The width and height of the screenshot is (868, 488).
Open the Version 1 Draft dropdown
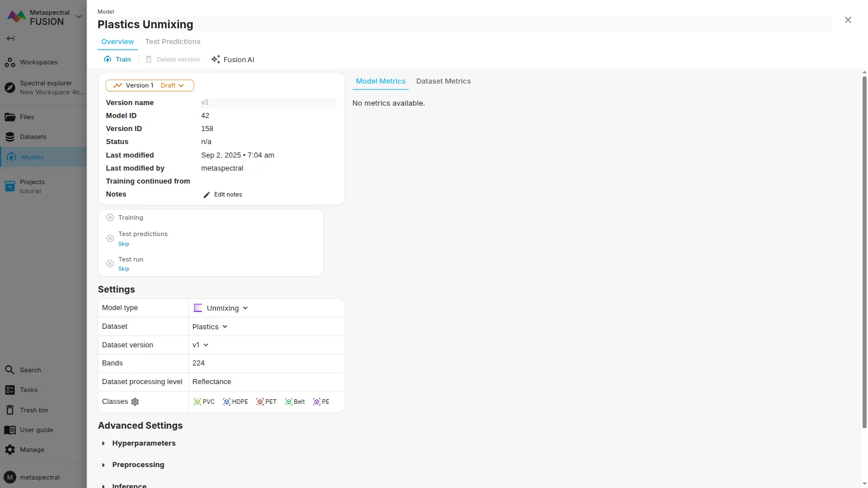(150, 85)
